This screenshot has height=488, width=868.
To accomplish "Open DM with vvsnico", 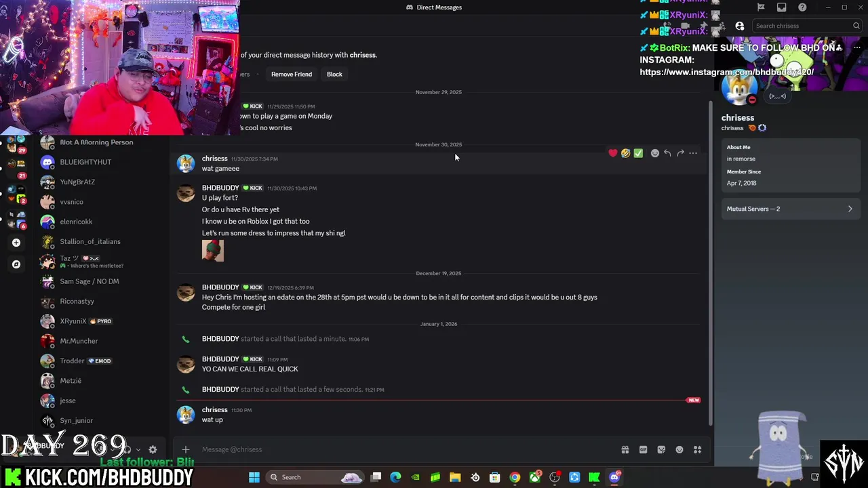I will [x=102, y=202].
